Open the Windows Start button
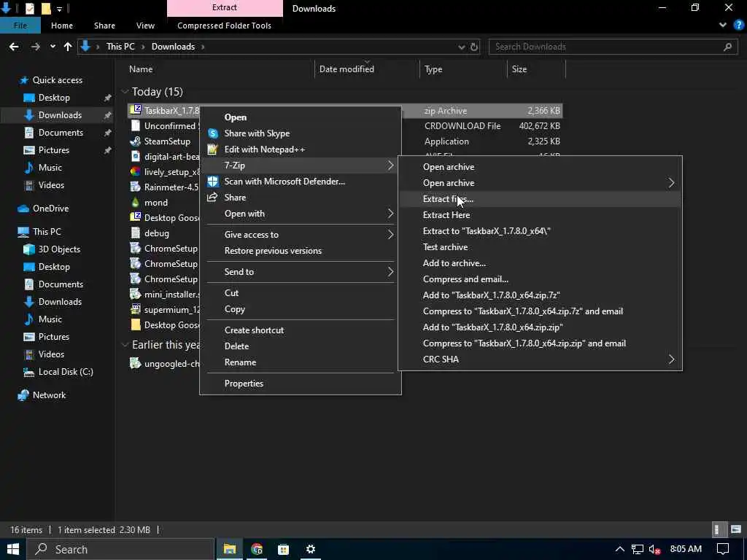747x560 pixels. [12, 550]
